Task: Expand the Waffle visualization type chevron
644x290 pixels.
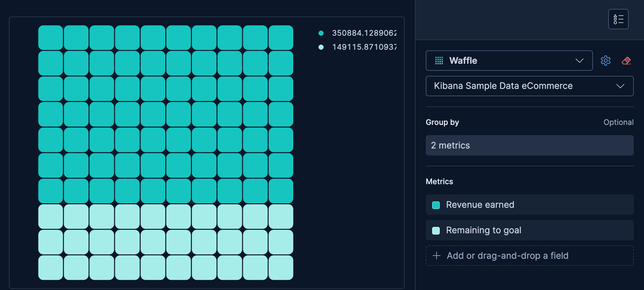Action: click(x=579, y=61)
